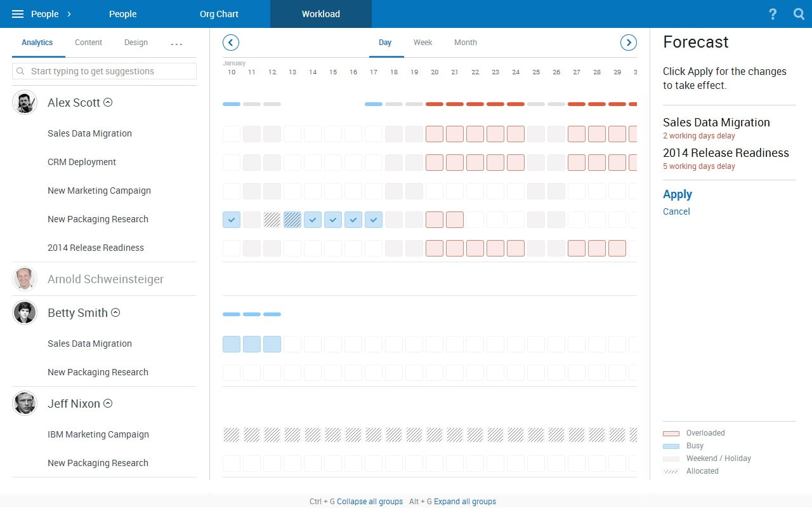
Task: Switch to Week view
Action: tap(422, 43)
